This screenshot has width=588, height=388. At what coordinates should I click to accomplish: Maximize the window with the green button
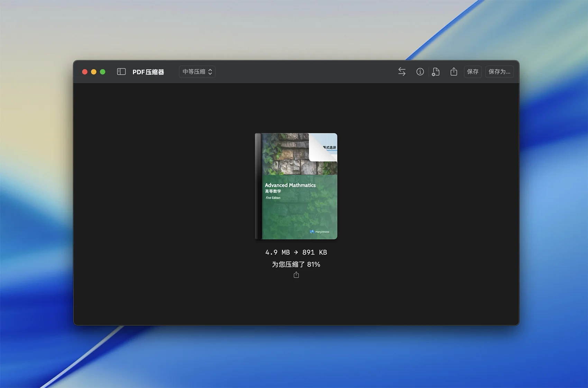103,72
